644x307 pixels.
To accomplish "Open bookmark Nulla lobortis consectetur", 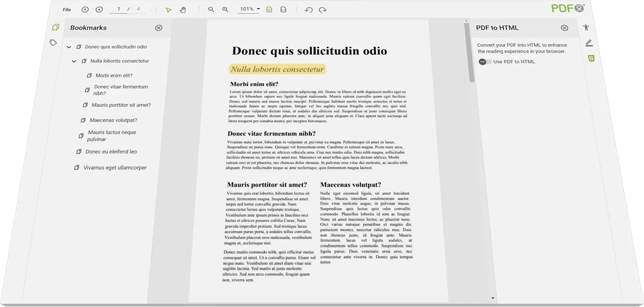I will (119, 61).
